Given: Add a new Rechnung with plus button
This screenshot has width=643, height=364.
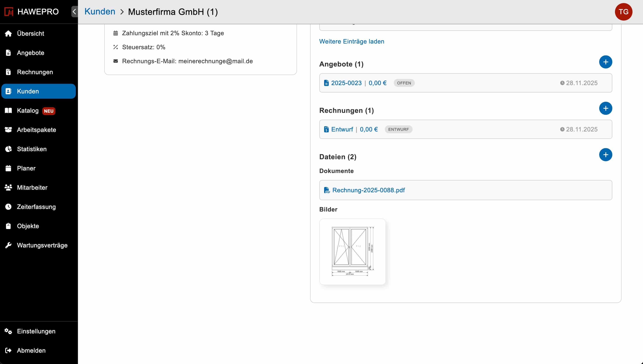Looking at the screenshot, I should 605,108.
